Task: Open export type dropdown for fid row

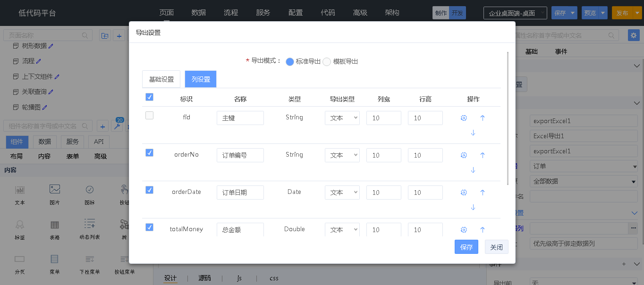Action: [x=342, y=118]
